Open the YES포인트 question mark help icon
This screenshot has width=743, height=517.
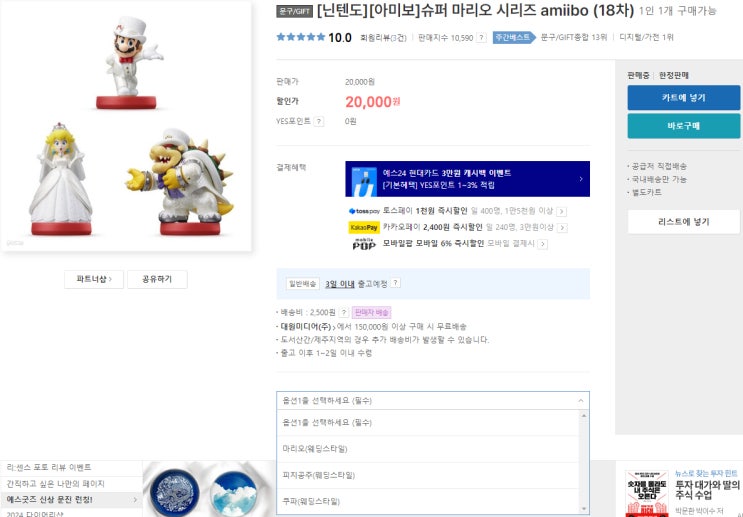tap(319, 122)
